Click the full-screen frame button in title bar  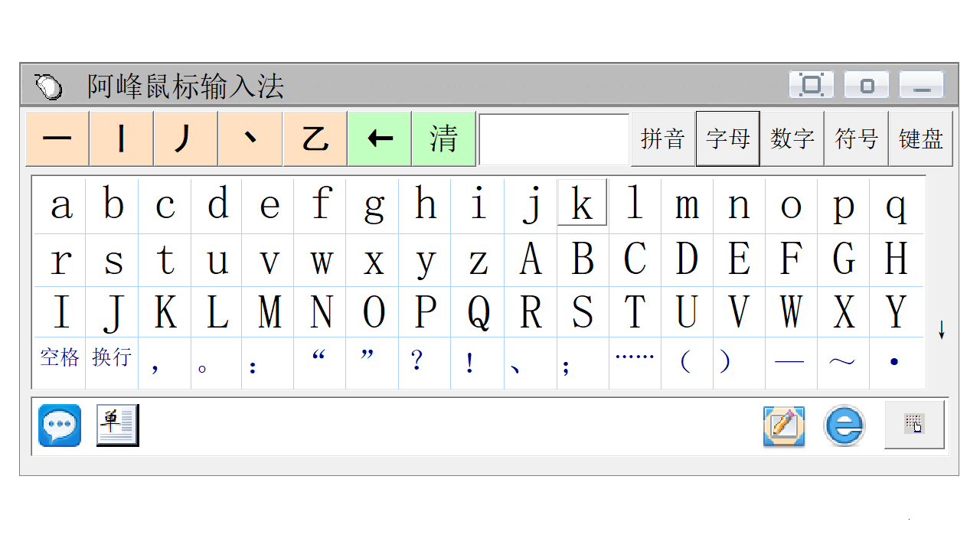pyautogui.click(x=811, y=85)
